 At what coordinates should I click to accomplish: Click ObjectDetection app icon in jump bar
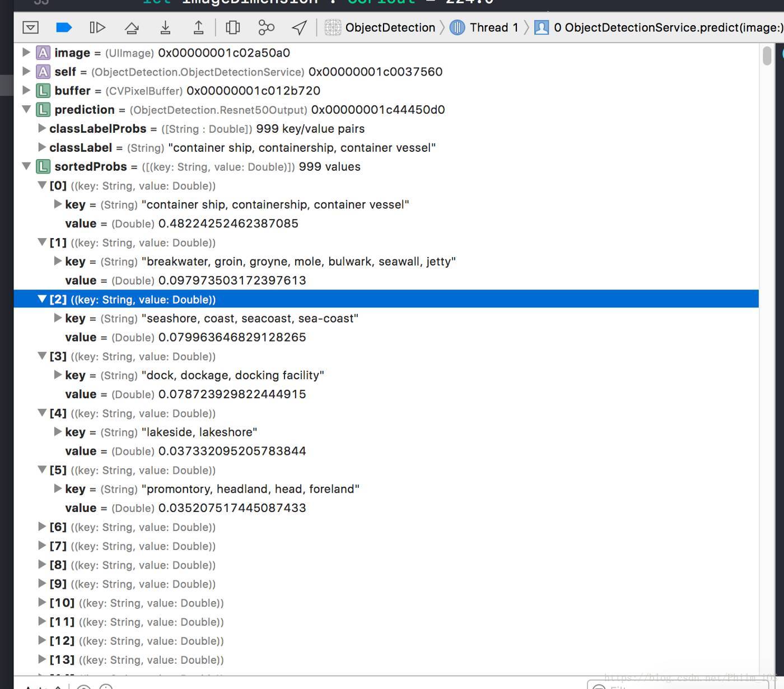(333, 27)
